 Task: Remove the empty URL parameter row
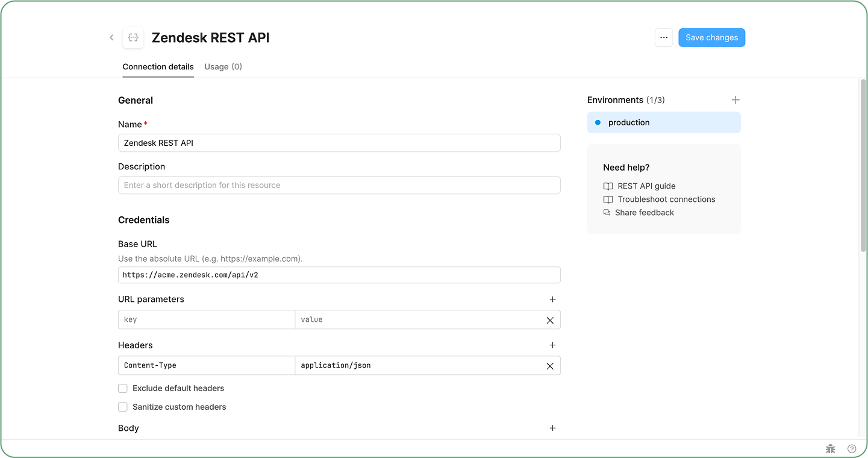click(550, 320)
